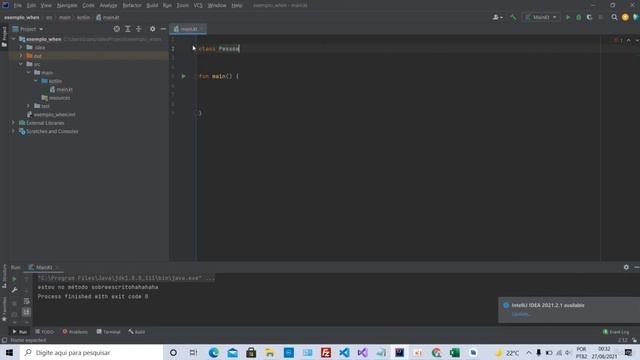Open FileZilla from taskbar
This screenshot has width=640, height=360.
point(326,352)
